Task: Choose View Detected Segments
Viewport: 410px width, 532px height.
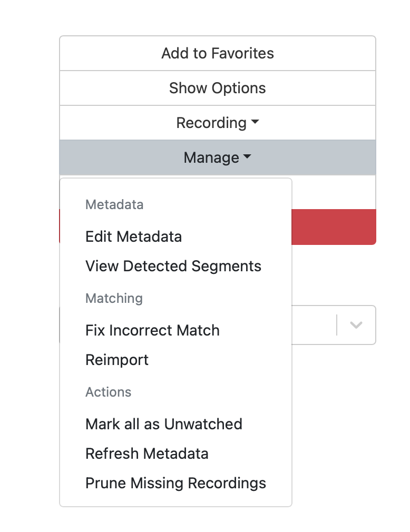Action: pos(173,266)
